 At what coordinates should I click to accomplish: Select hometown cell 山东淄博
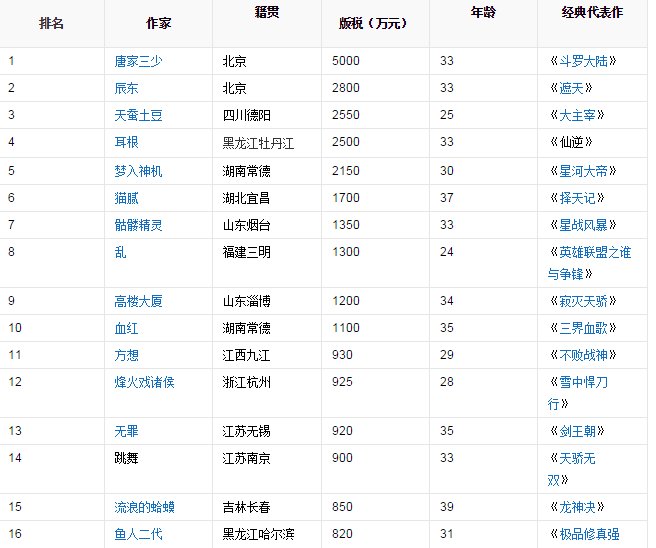tap(247, 301)
